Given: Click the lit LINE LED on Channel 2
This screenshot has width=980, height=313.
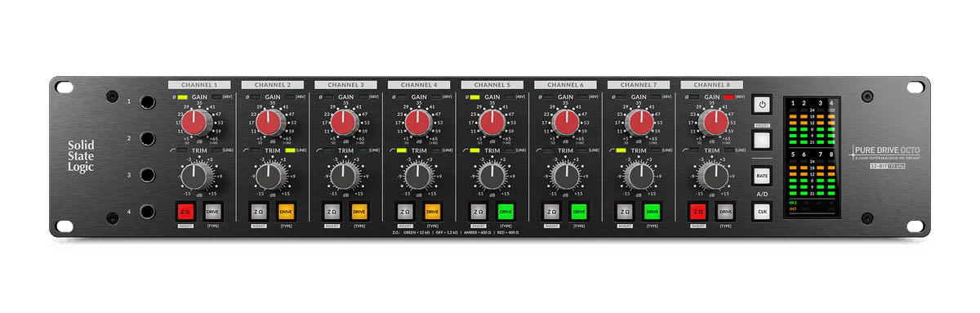Looking at the screenshot, I should pyautogui.click(x=289, y=150).
